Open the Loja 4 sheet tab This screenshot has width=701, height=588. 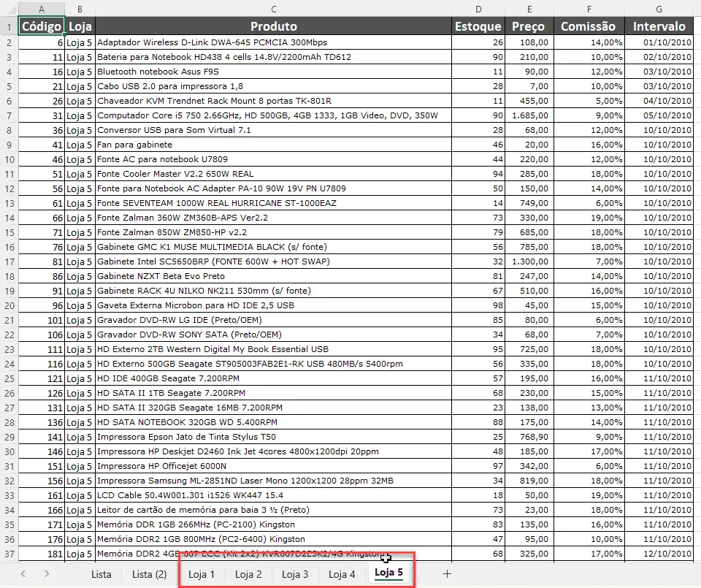pos(342,574)
